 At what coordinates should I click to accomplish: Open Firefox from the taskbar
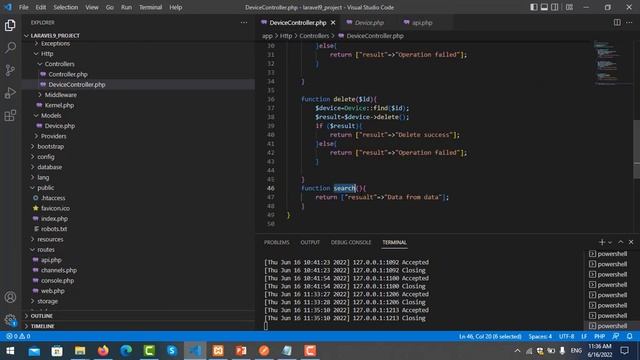(x=103, y=351)
